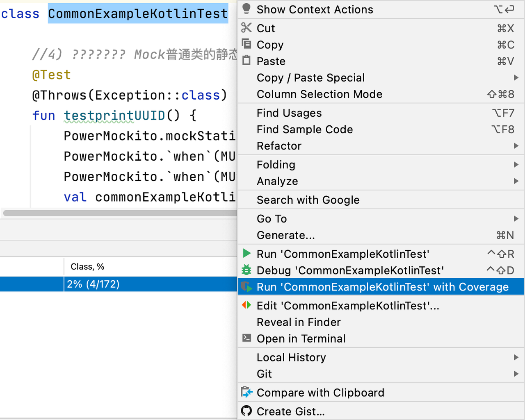The height and width of the screenshot is (420, 525).
Task: Select Copy from the context menu
Action: tap(381, 45)
